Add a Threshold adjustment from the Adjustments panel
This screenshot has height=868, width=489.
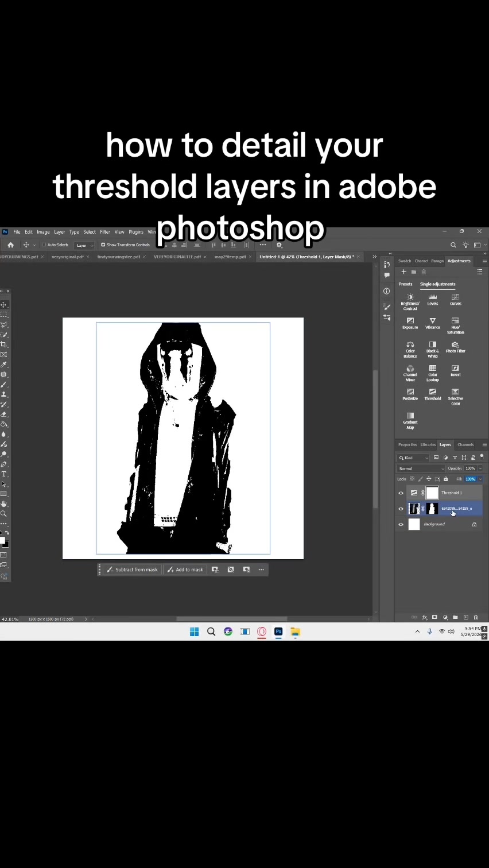(433, 394)
